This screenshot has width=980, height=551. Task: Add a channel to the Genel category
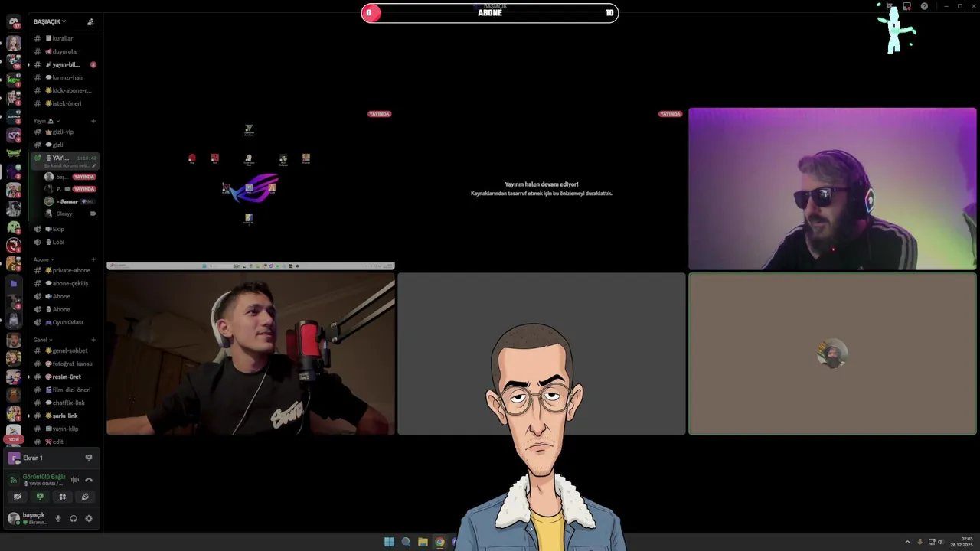93,340
